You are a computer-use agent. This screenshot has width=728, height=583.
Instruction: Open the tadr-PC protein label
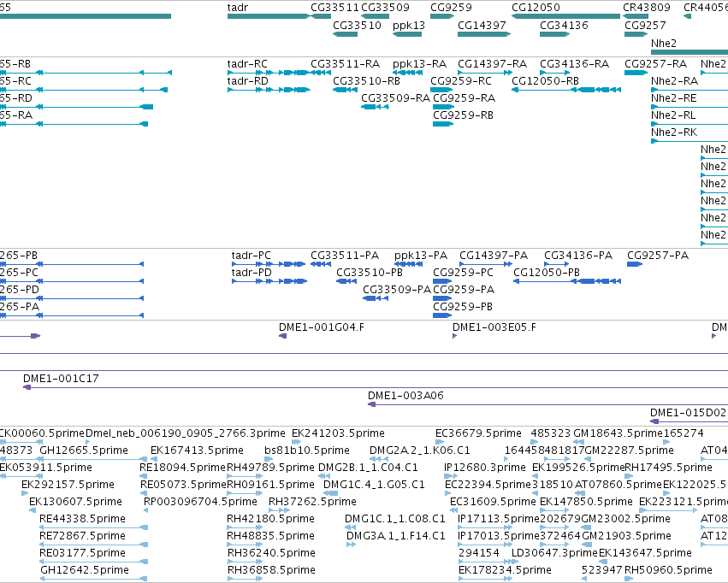252,256
